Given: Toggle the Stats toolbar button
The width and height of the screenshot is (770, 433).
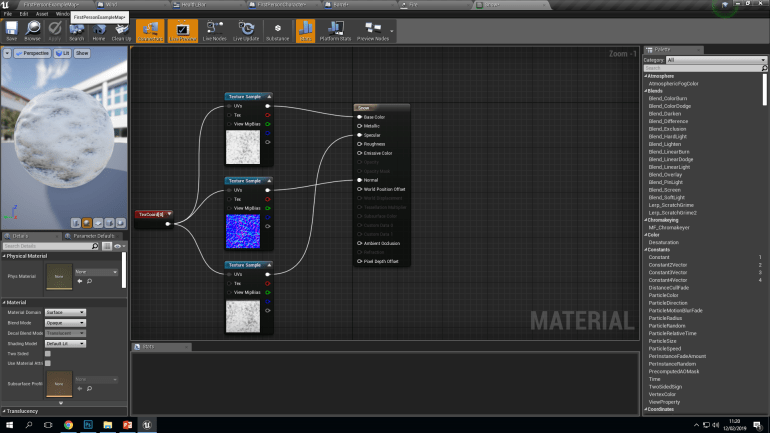Looking at the screenshot, I should tap(305, 31).
